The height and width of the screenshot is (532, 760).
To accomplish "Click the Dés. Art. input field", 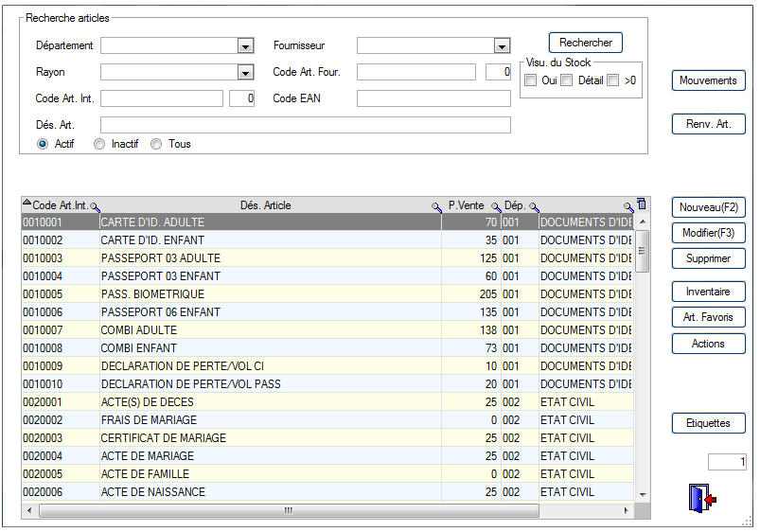I will pos(306,125).
